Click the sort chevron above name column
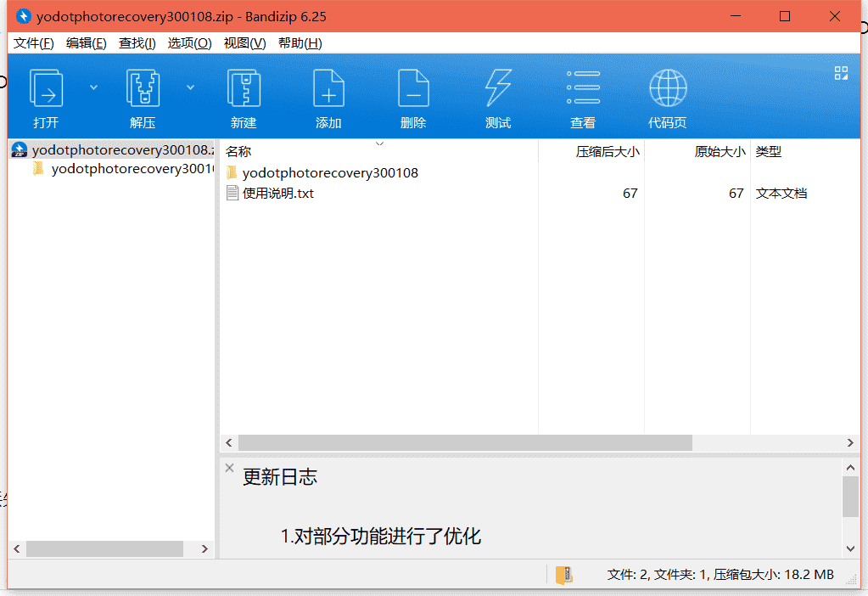 pos(380,143)
